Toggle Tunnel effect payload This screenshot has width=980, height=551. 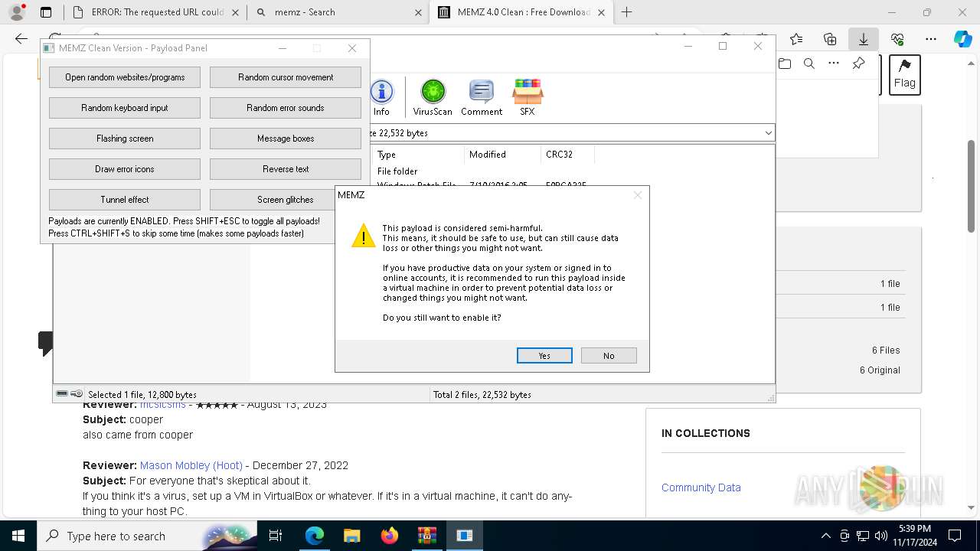pos(125,200)
